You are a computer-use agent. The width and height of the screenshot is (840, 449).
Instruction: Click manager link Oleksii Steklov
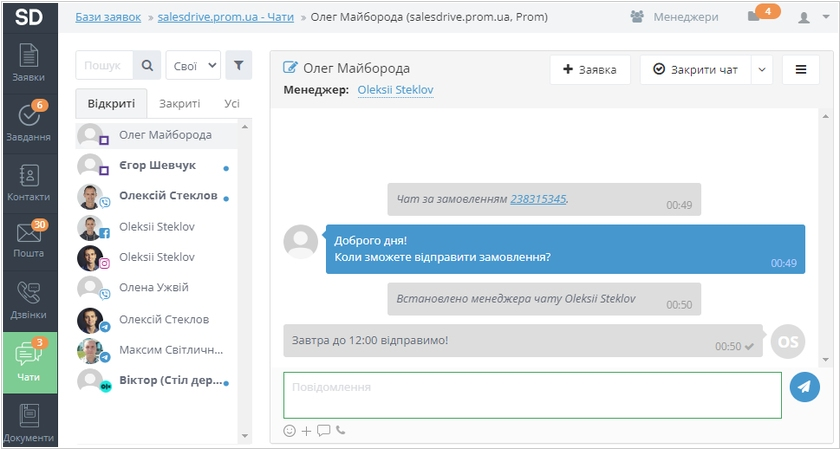point(395,90)
